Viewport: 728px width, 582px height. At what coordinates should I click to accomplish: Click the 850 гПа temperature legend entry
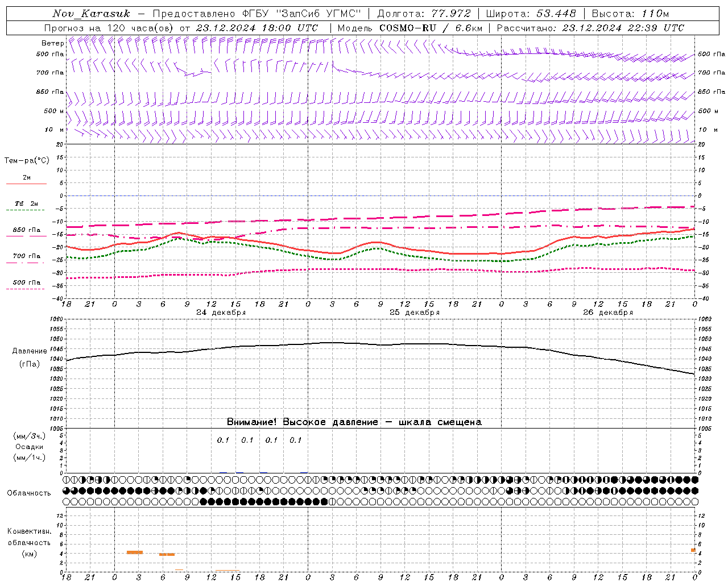point(27,230)
